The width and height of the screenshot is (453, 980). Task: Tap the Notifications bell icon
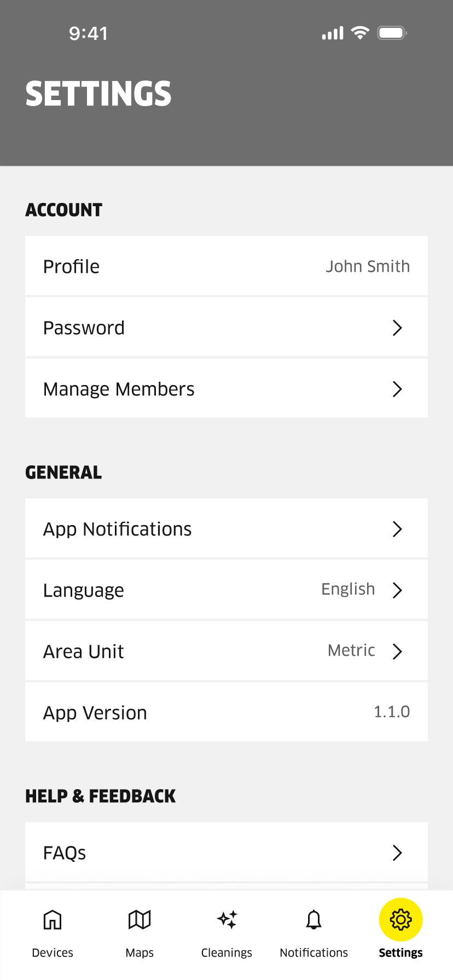pyautogui.click(x=313, y=920)
